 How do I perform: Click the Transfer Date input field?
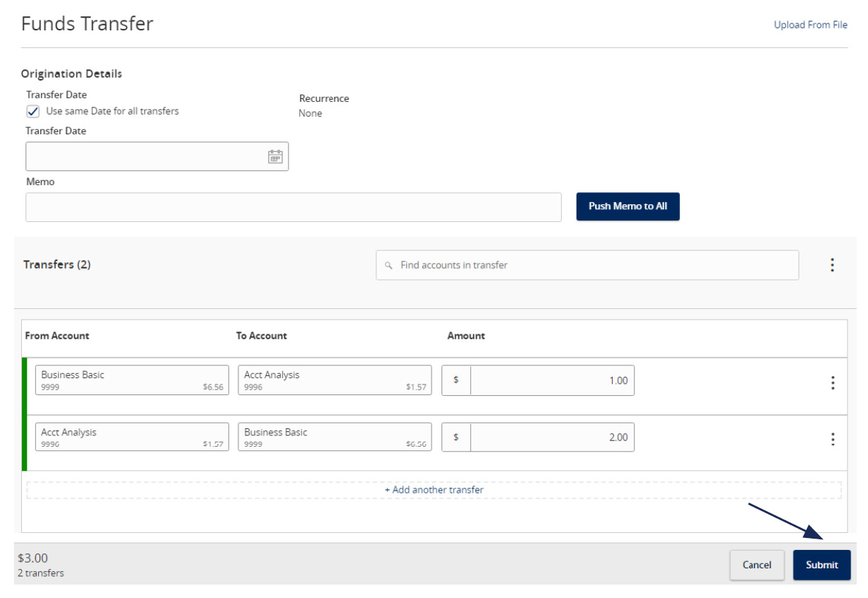click(141, 156)
